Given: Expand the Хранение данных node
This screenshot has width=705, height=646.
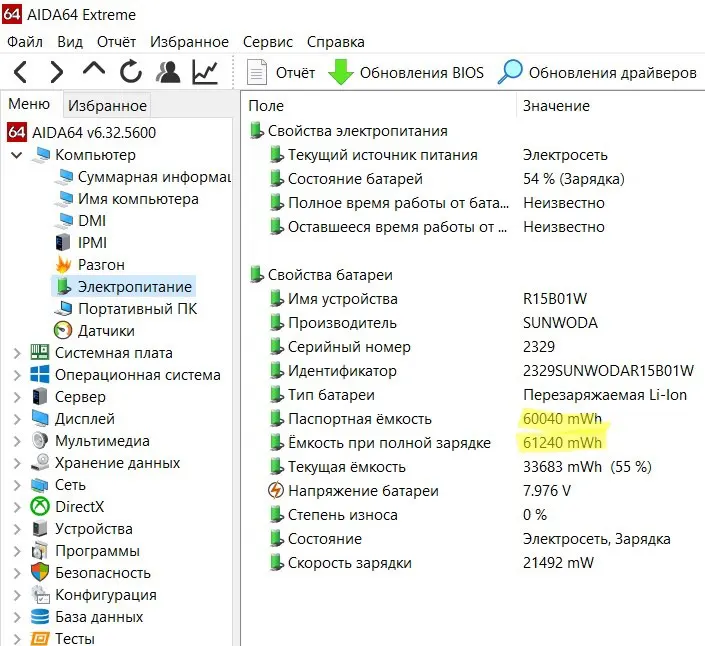Looking at the screenshot, I should click(17, 463).
